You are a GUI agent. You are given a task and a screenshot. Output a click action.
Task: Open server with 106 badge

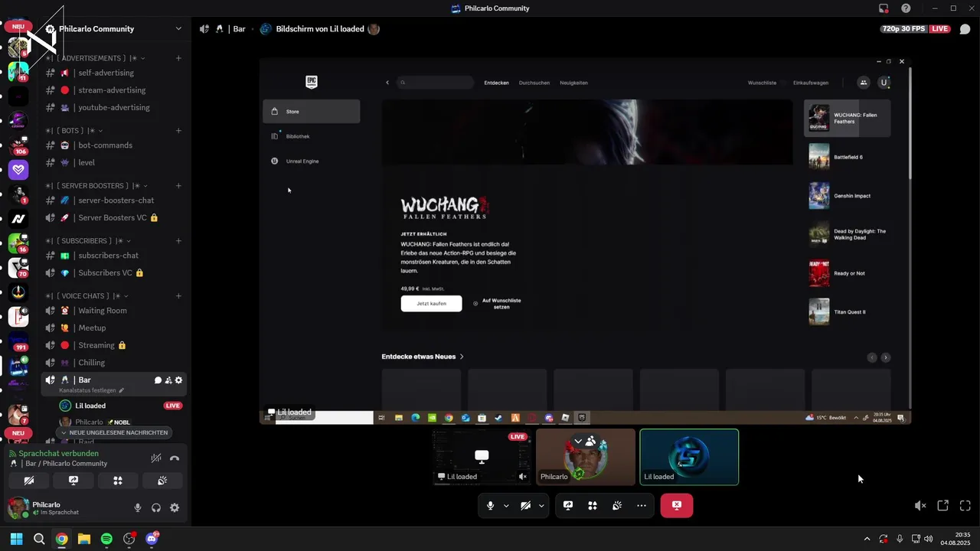18,145
